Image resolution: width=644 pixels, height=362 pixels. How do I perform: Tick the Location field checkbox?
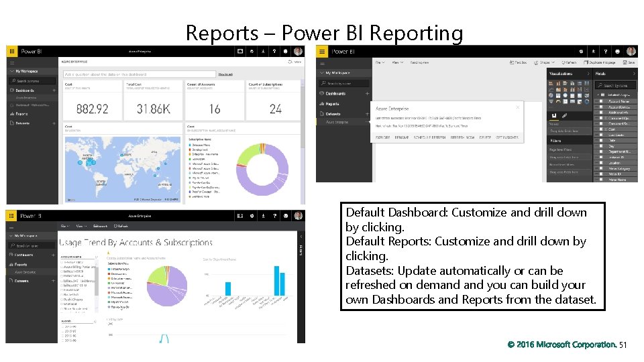click(601, 163)
